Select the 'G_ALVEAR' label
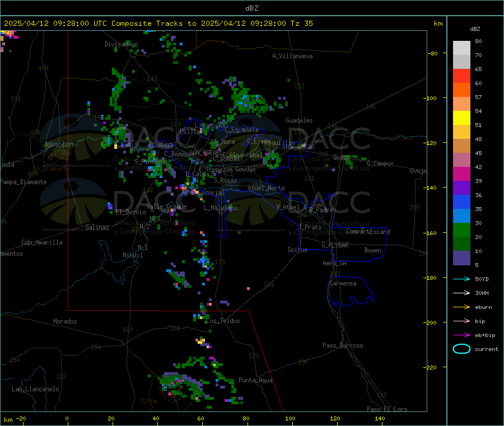504x426 pixels. click(335, 245)
